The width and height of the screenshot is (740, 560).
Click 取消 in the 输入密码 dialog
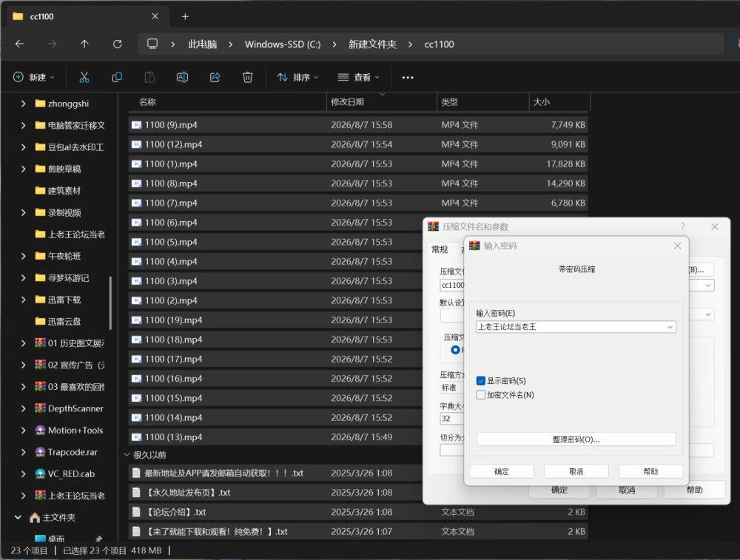576,471
